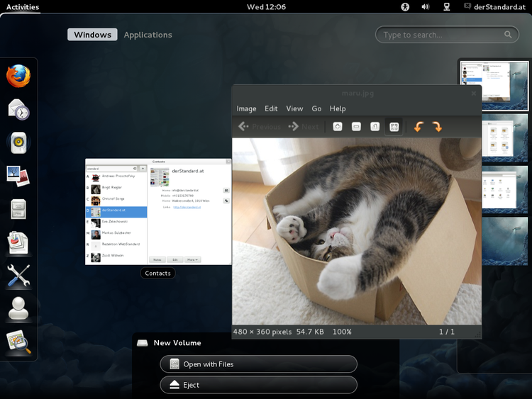Click the rotate clockwise arrow
The image size is (532, 399).
437,127
